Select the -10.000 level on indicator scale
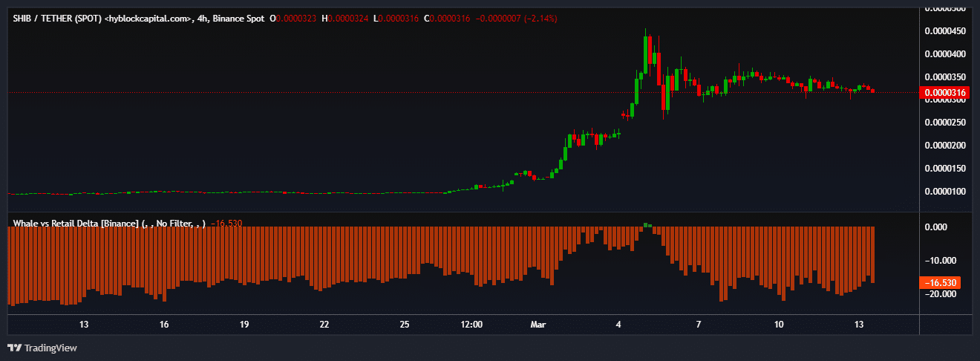The width and height of the screenshot is (980, 361). pyautogui.click(x=939, y=261)
